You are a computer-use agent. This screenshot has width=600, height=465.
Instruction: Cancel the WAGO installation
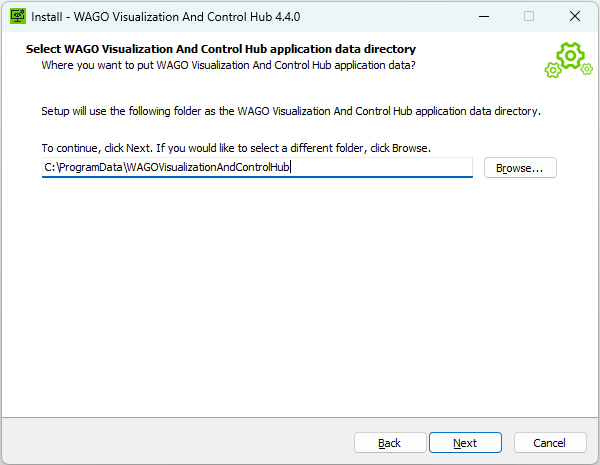(x=549, y=443)
